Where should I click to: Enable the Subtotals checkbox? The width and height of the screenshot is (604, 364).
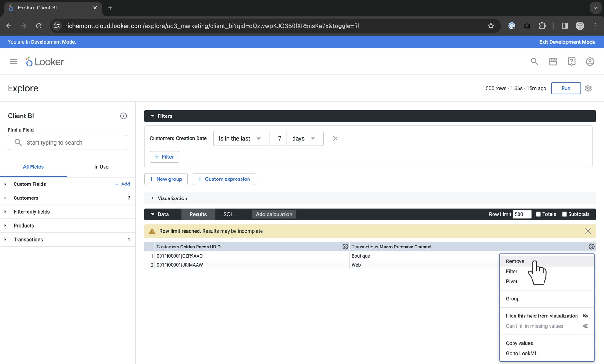564,214
